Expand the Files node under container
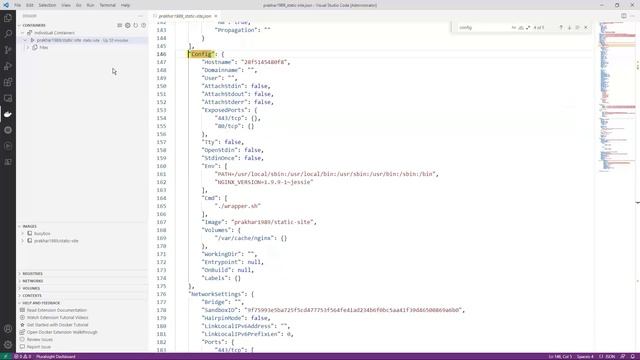640x360 pixels. coord(28,47)
